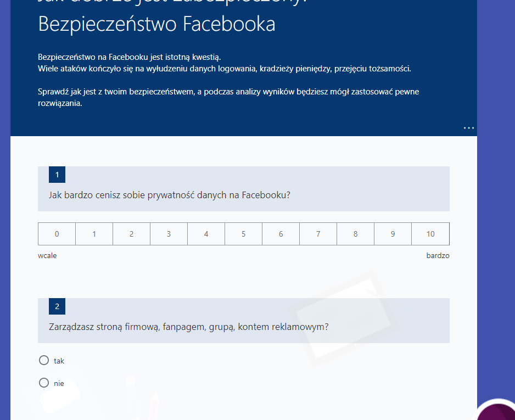Viewport: 515px width, 420px height.
Task: Click the question number 1 badge
Action: [57, 175]
